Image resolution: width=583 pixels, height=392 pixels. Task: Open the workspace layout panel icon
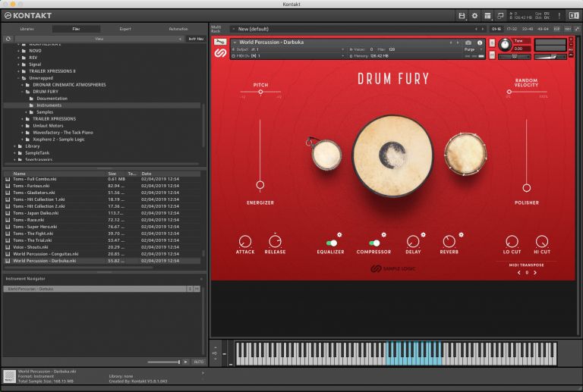click(x=487, y=16)
